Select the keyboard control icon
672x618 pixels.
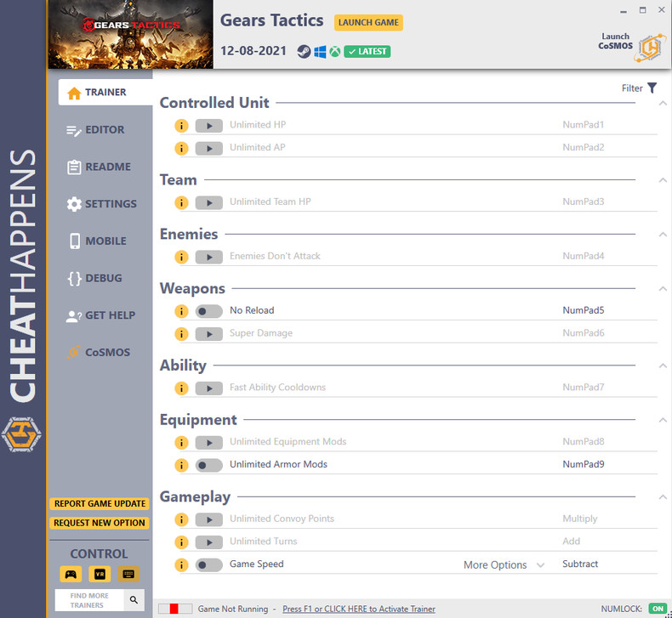pos(128,575)
